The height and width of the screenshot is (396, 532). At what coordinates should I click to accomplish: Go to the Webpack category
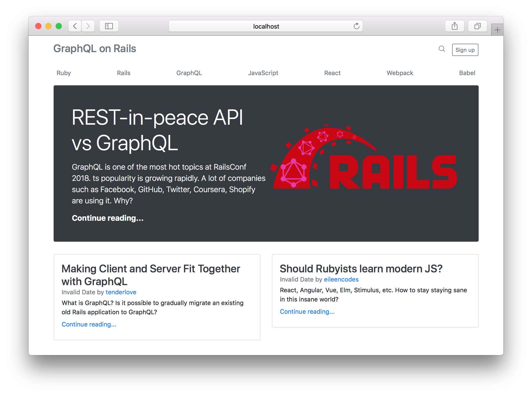point(400,73)
